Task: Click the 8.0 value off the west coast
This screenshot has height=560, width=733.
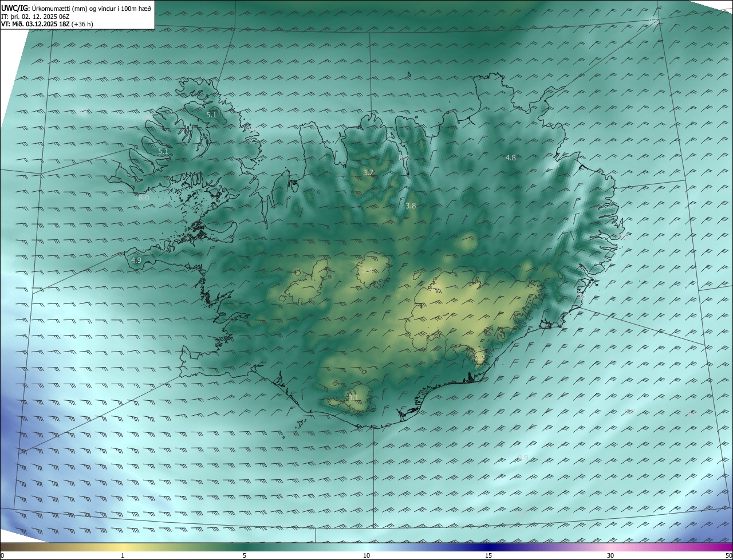Action: click(144, 198)
